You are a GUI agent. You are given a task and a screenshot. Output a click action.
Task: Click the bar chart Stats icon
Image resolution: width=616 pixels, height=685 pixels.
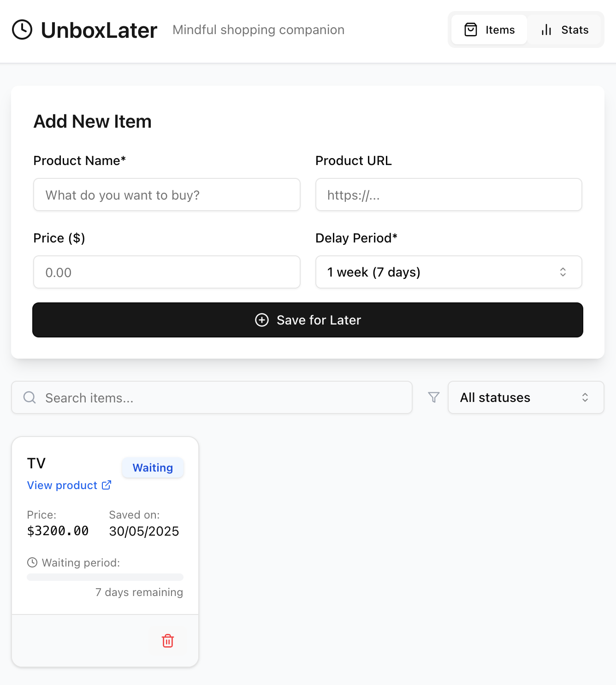coord(546,30)
